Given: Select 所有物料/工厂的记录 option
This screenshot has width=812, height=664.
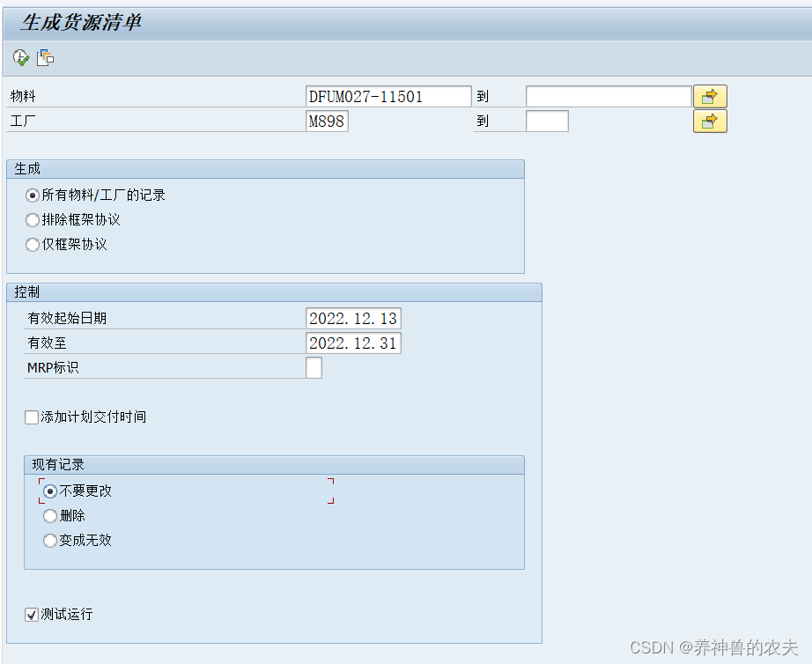Looking at the screenshot, I should point(32,195).
